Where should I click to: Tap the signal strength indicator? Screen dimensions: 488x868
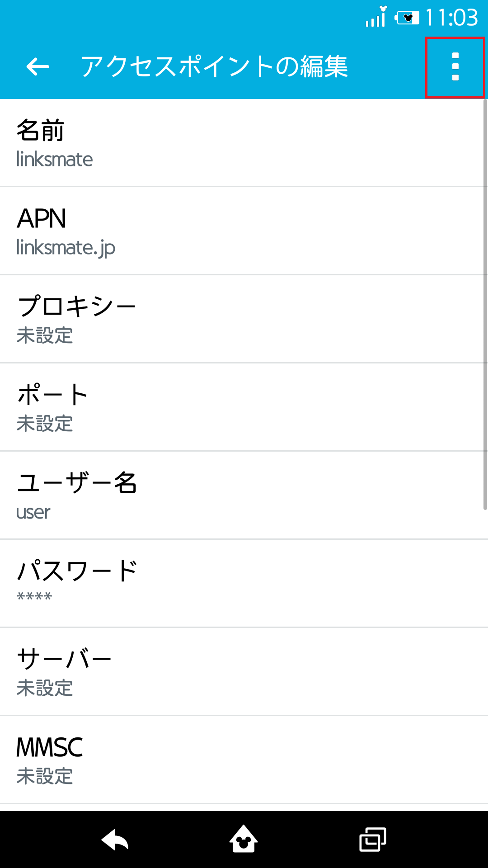[374, 17]
